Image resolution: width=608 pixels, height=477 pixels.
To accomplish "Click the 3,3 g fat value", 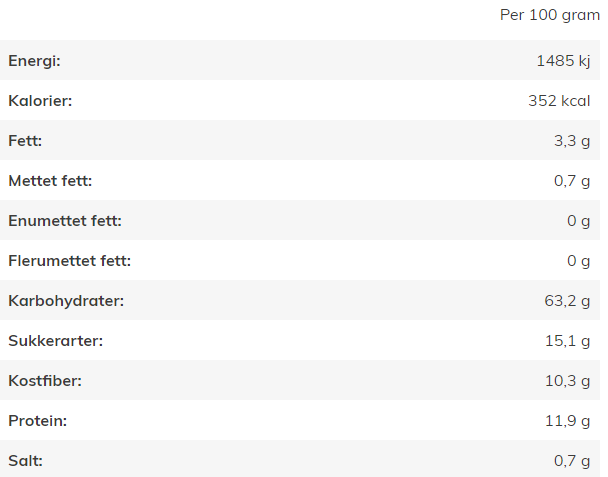I will tap(572, 141).
